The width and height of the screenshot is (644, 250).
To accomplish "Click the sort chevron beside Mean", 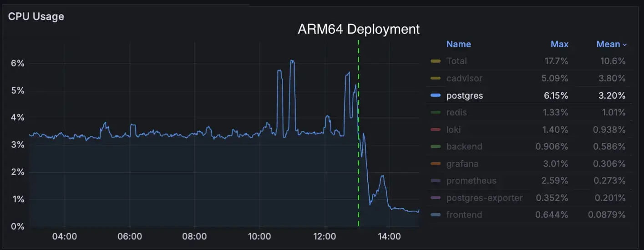I will click(x=624, y=45).
